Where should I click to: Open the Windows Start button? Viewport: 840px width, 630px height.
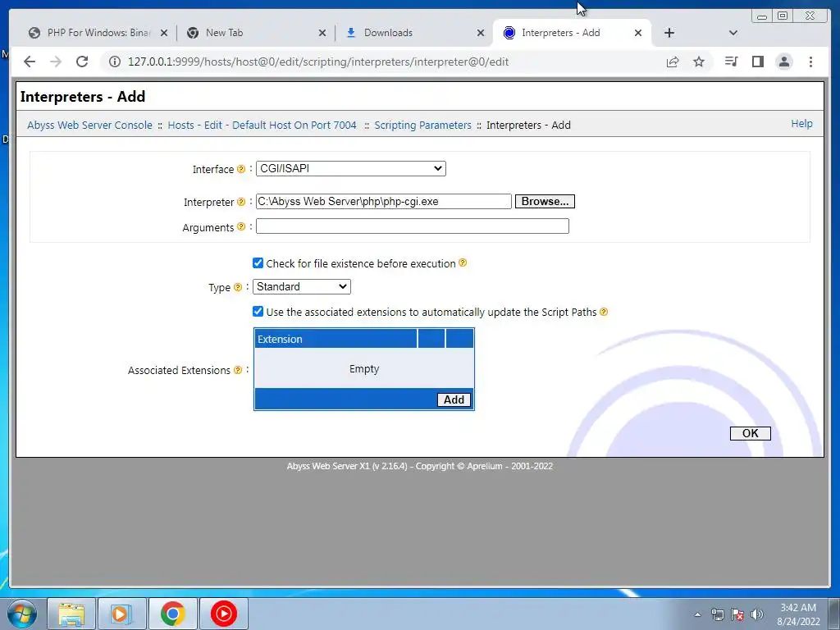coord(21,614)
